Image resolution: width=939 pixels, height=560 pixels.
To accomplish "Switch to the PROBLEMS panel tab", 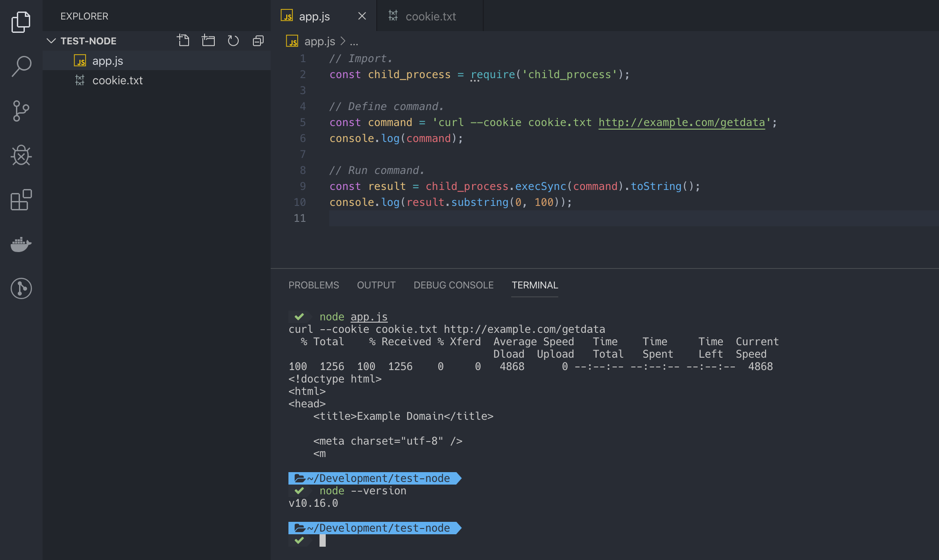I will pos(313,285).
